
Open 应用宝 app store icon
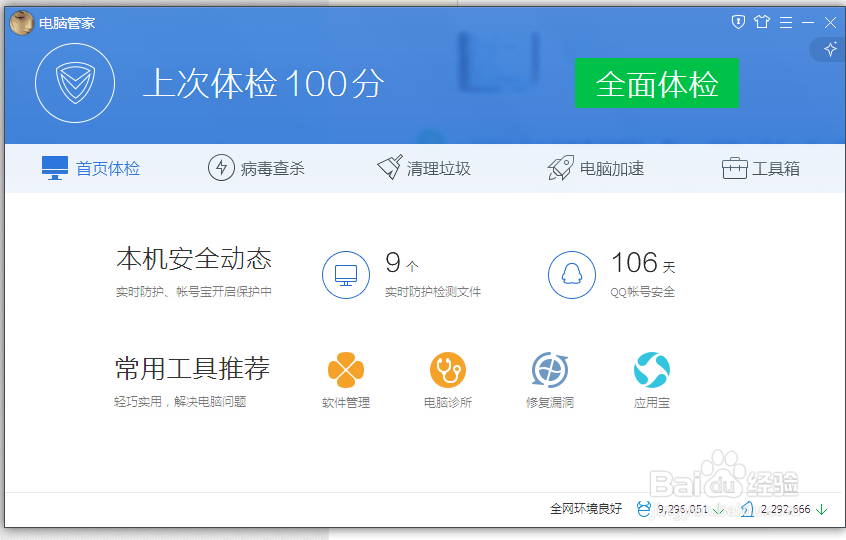[x=652, y=370]
